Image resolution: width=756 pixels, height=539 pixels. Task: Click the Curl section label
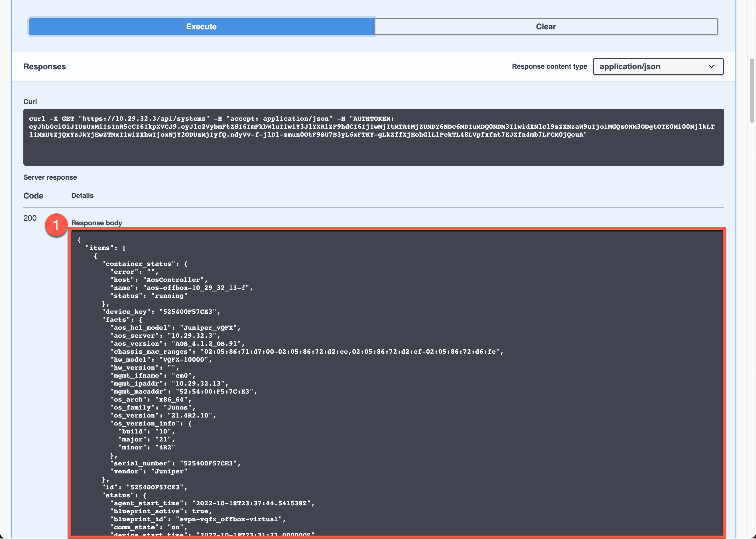(x=30, y=102)
